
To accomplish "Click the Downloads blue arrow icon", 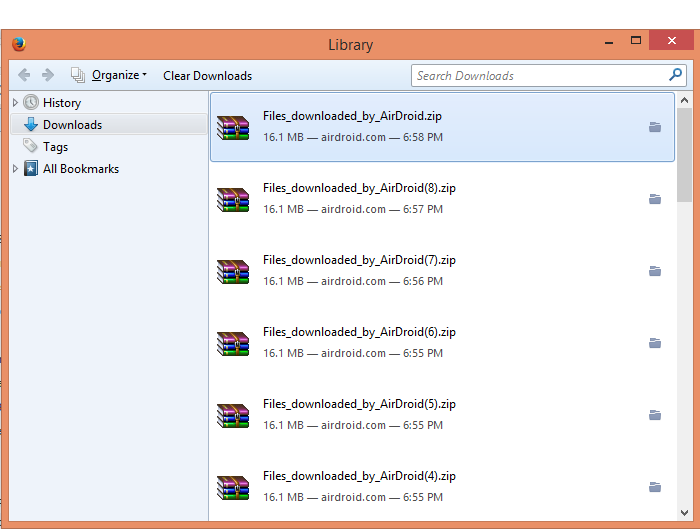I will pyautogui.click(x=31, y=124).
